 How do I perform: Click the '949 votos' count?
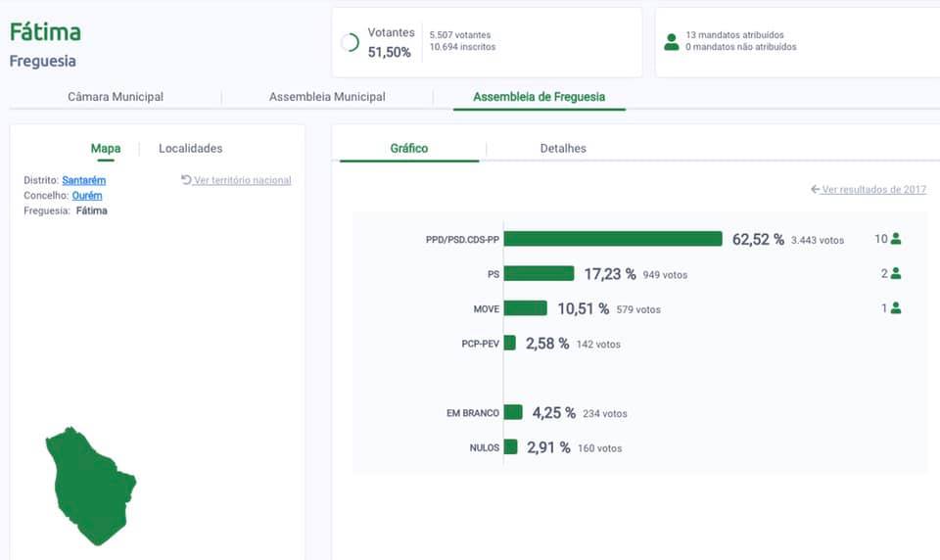[665, 275]
